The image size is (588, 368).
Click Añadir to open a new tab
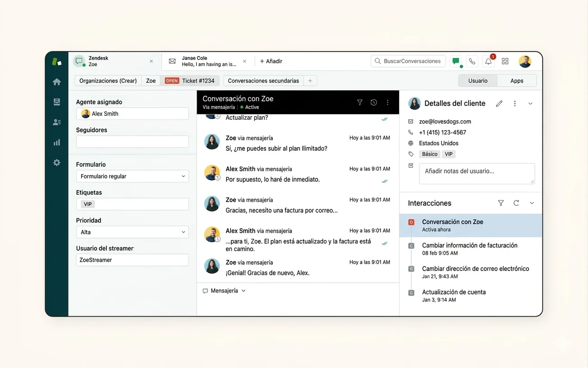point(271,61)
